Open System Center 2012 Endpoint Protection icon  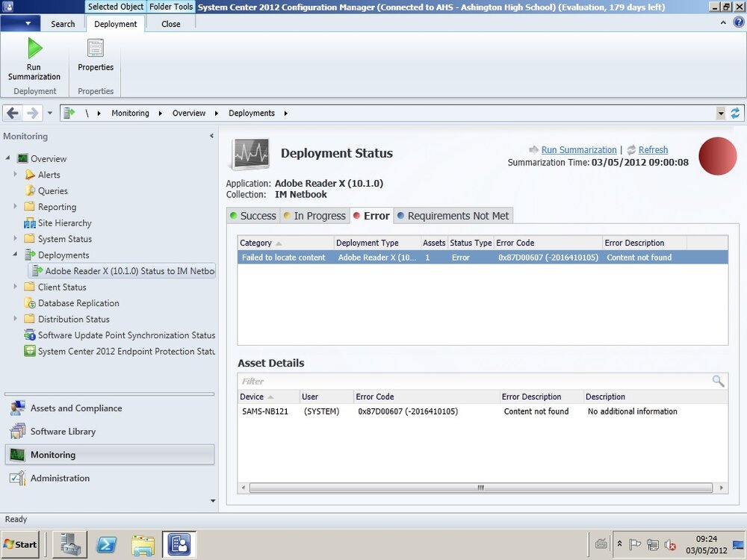(30, 351)
